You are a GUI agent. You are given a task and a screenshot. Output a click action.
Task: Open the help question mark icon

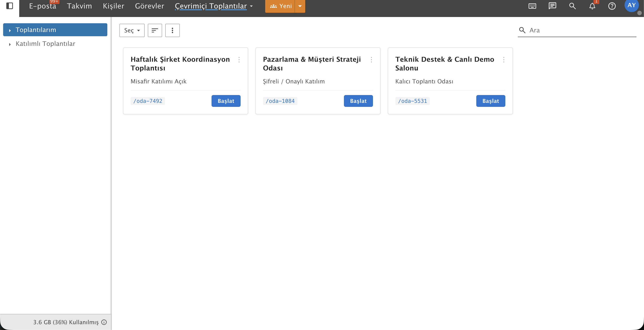point(612,6)
